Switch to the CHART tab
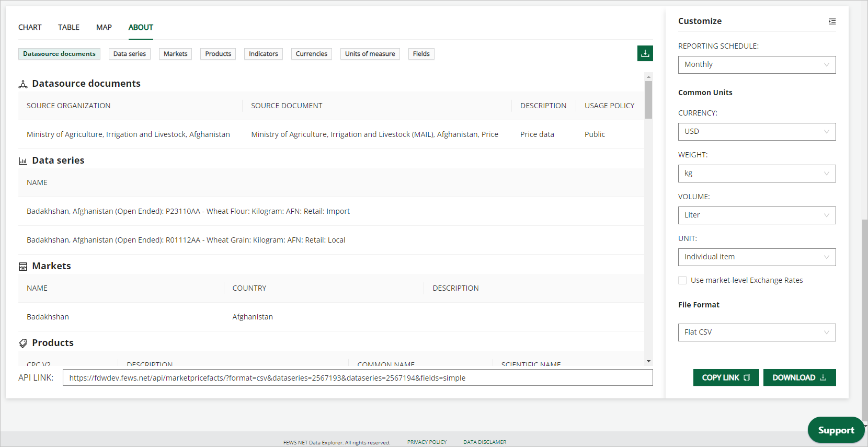This screenshot has width=868, height=447. point(30,27)
